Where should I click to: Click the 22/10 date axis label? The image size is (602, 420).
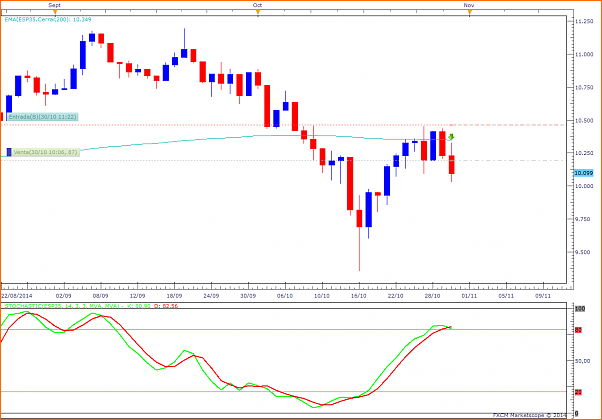(x=395, y=296)
